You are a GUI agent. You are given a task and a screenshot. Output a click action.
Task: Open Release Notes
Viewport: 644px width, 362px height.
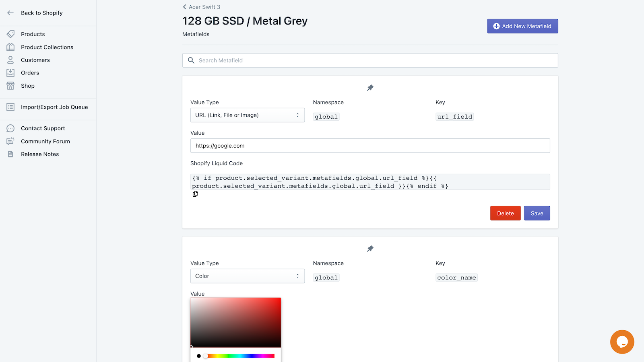39,154
